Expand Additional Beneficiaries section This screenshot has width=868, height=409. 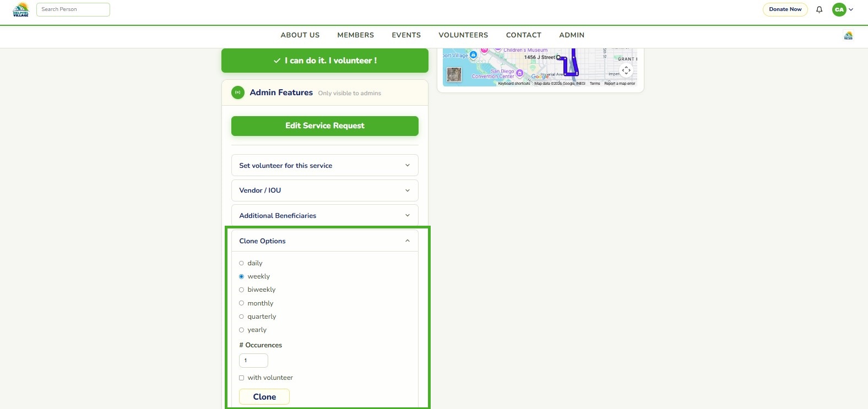[x=325, y=216]
